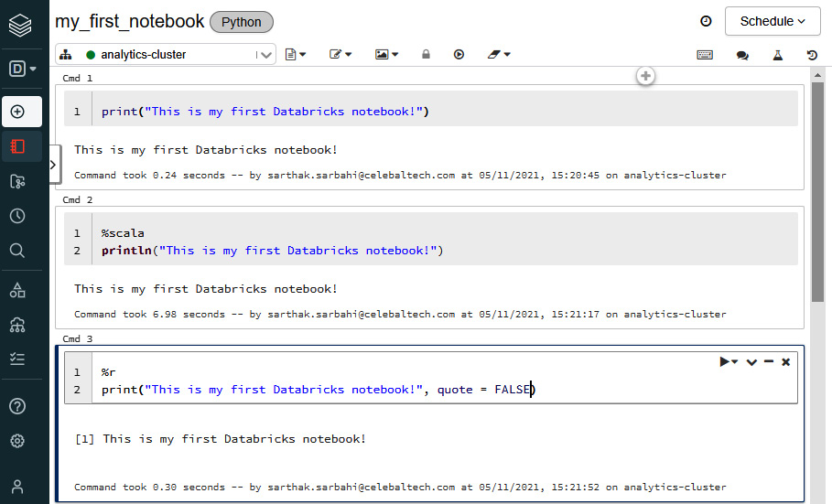Screen dimensions: 832x504
Task: Open the Cmd 3 cell options chevron
Action: [751, 362]
